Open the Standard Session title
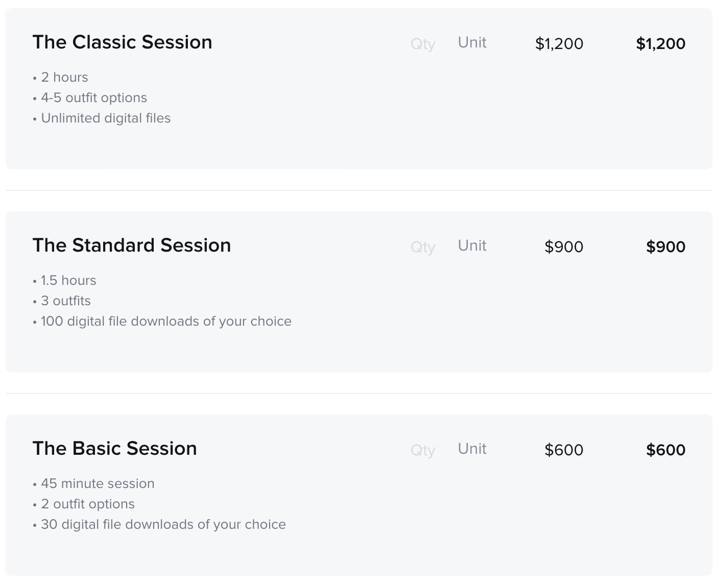The width and height of the screenshot is (718, 588). [131, 246]
